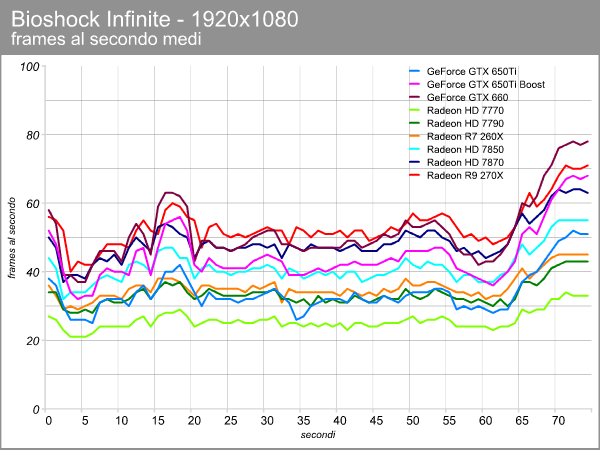Click the x-axis value 65

522,421
